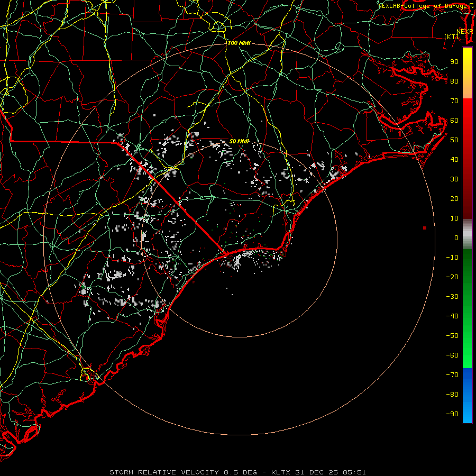476x476 pixels.
Task: Click the 80 value on velocity scale
Action: tap(454, 81)
